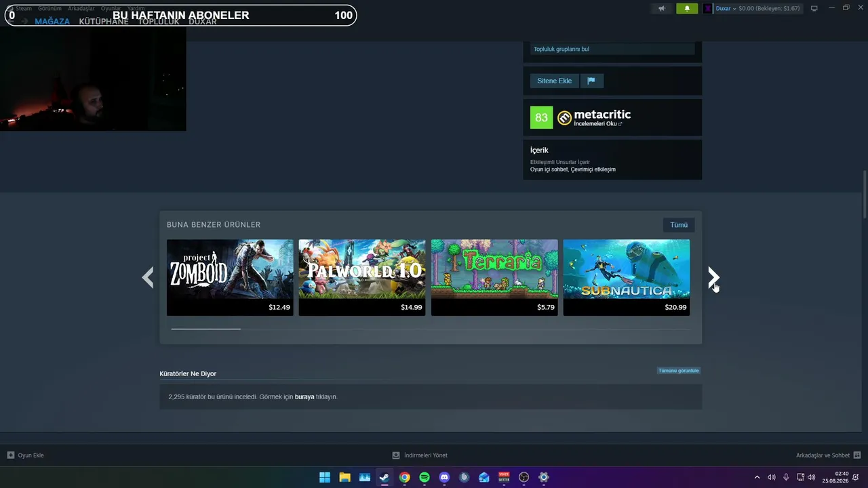This screenshot has width=868, height=488.
Task: Open the Project Zomboid game card
Action: coord(230,277)
